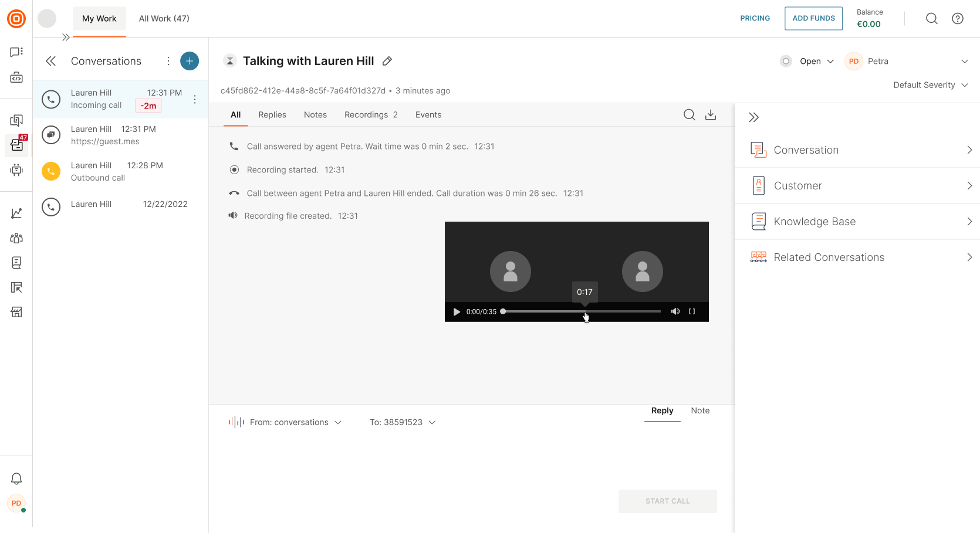
Task: Switch to the Recordings tab
Action: (370, 115)
